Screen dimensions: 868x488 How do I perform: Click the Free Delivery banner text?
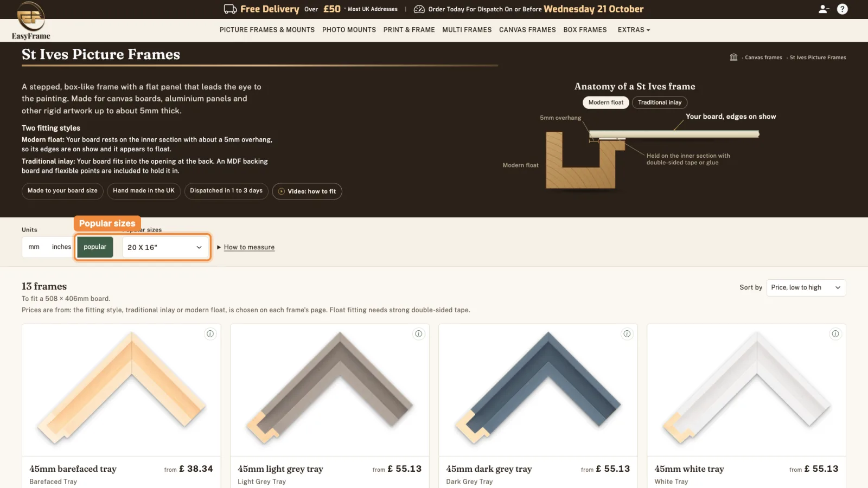[270, 9]
